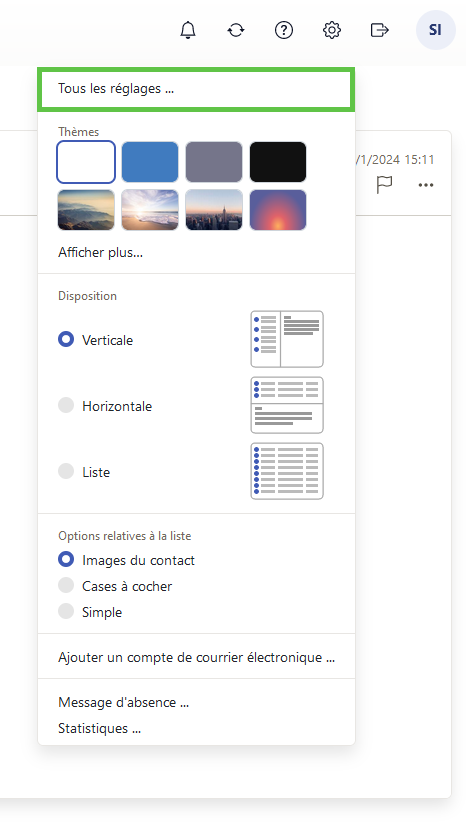This screenshot has width=466, height=836.
Task: Select the Simple list option
Action: coord(66,611)
